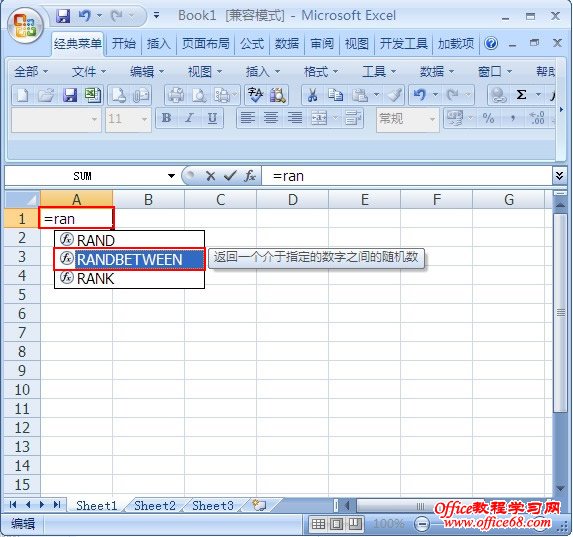Toggle Align Left
Image resolution: width=573 pixels, height=537 pixels.
tap(248, 118)
